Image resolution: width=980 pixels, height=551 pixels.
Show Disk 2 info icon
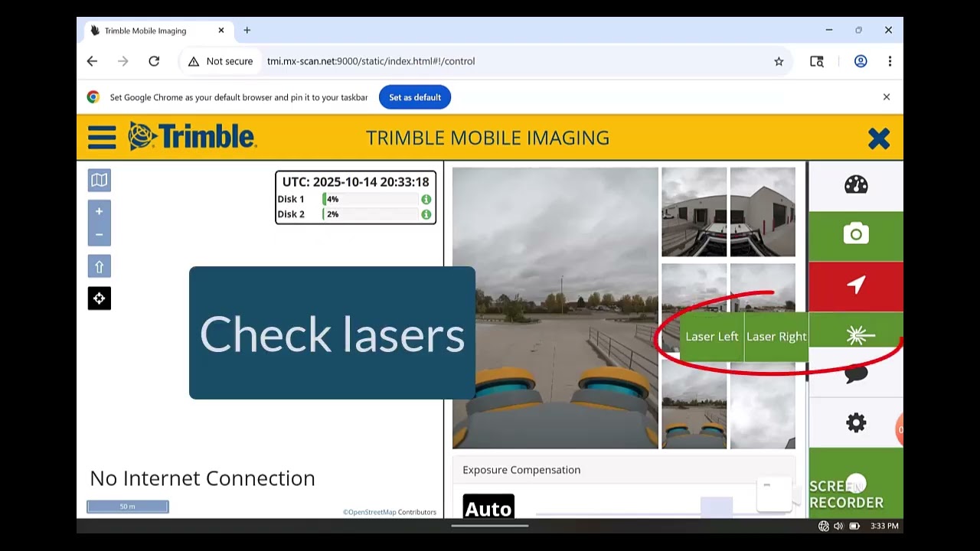pyautogui.click(x=426, y=214)
